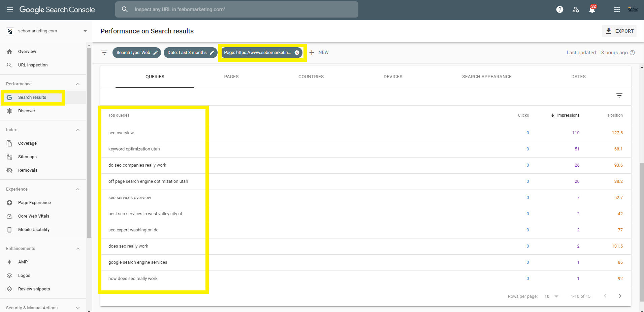This screenshot has width=644, height=312.
Task: Open Review snippets report
Action: (43, 289)
